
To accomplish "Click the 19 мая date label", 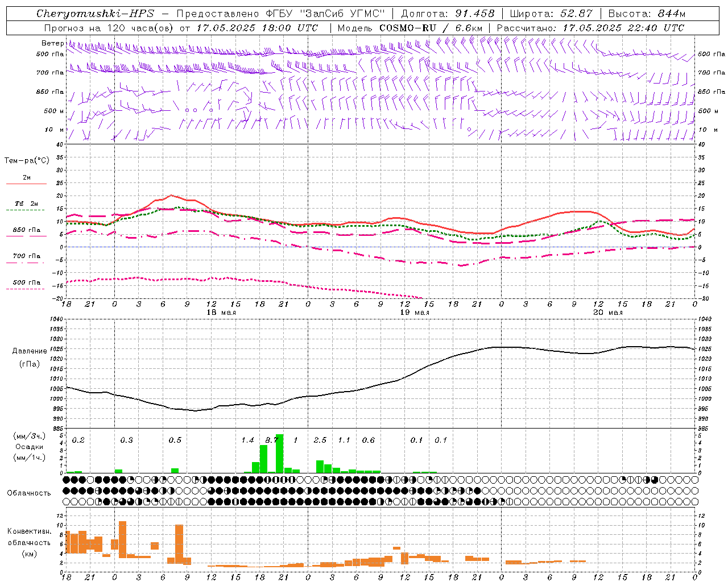I will click(x=415, y=313).
